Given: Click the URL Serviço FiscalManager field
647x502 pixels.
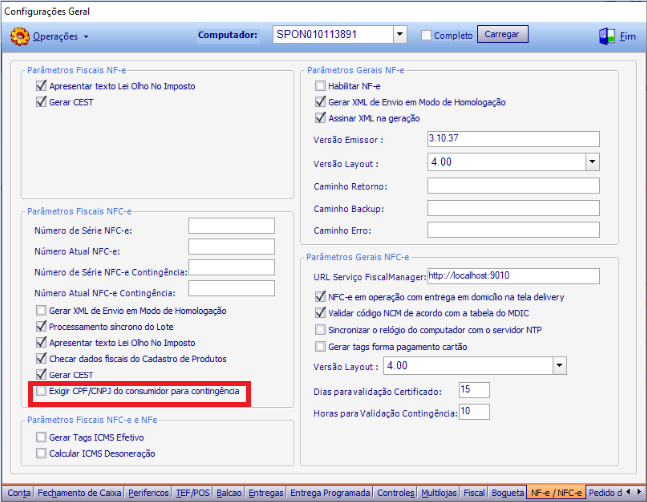Looking at the screenshot, I should 513,276.
